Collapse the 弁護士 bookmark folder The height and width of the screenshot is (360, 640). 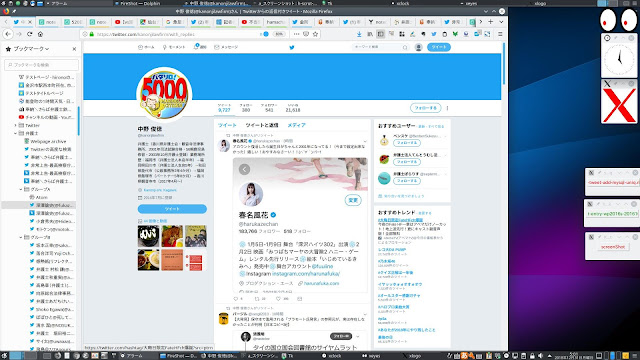pyautogui.click(x=16, y=133)
